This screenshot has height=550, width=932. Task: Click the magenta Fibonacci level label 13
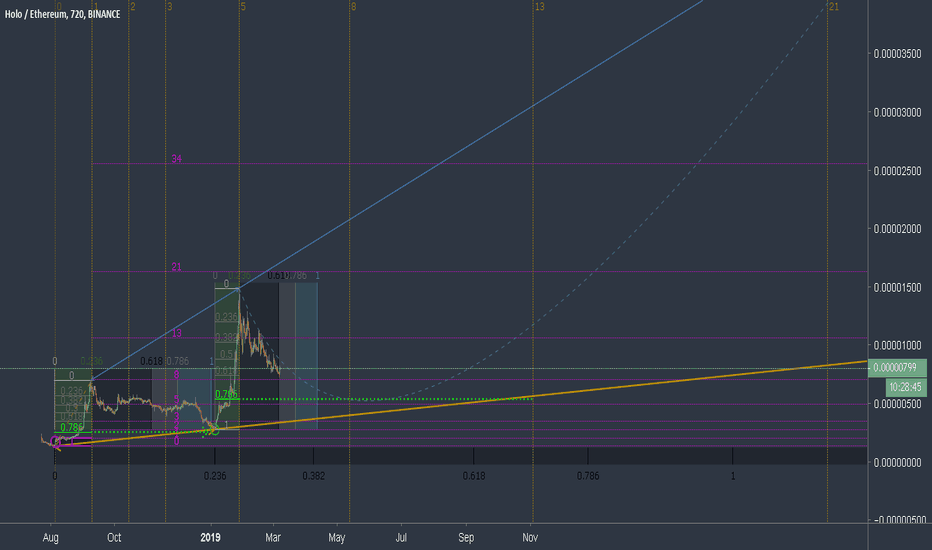177,333
